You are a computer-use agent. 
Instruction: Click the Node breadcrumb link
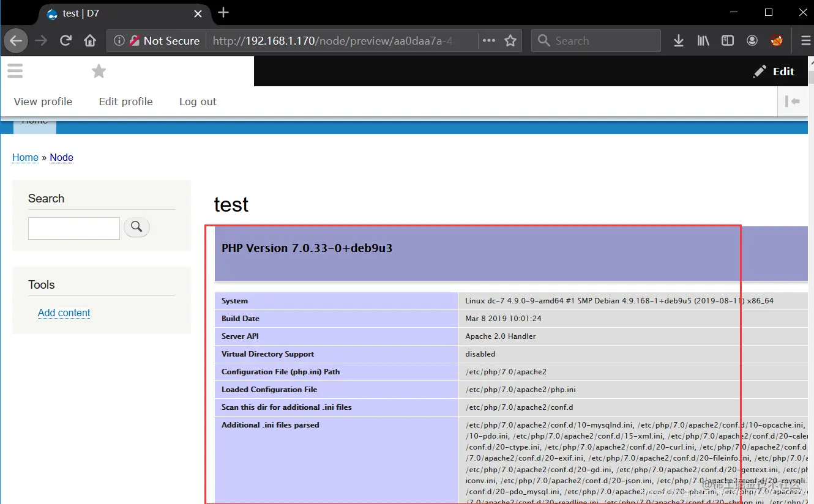pyautogui.click(x=61, y=157)
